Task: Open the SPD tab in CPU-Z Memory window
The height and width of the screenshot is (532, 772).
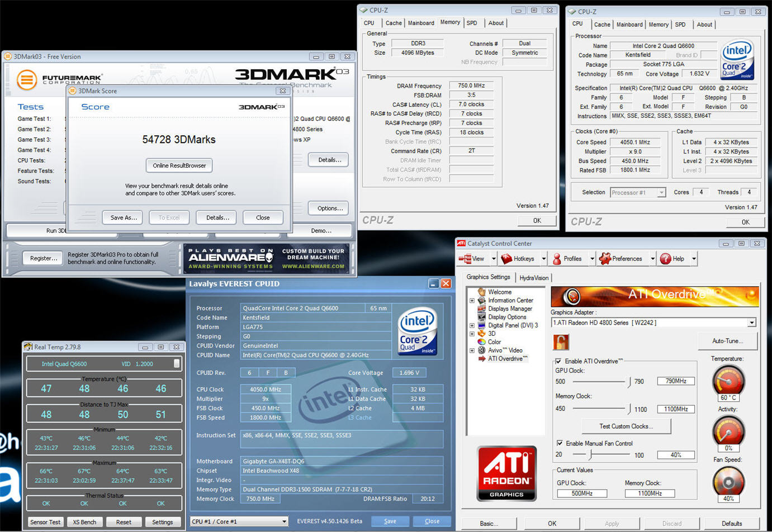Action: (x=472, y=23)
